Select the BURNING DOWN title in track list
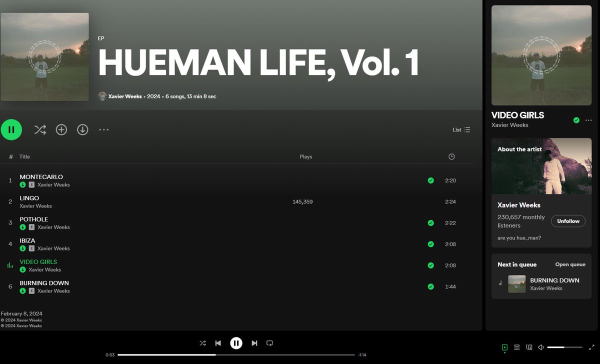This screenshot has height=364, width=600. click(x=44, y=283)
